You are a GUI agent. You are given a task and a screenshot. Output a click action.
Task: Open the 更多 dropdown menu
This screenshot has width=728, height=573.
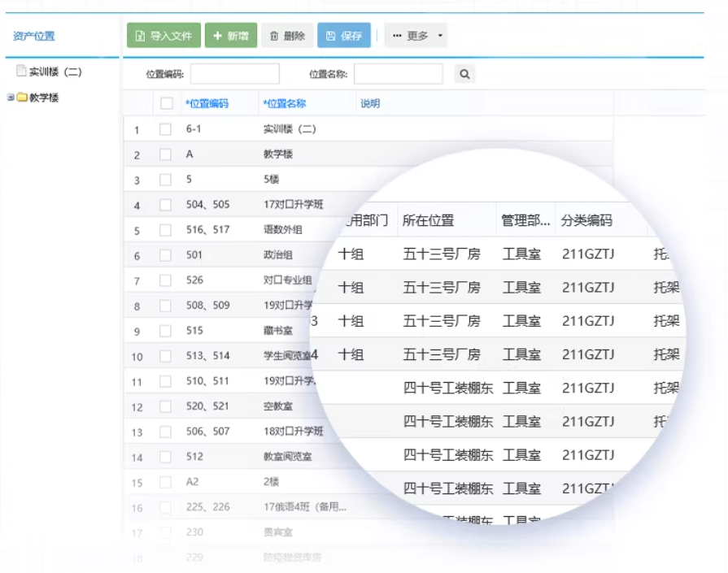coord(416,35)
